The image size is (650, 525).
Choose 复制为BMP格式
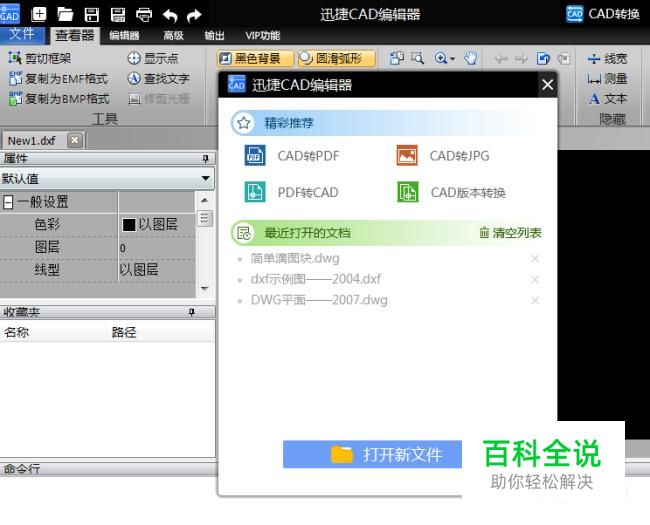pyautogui.click(x=59, y=98)
